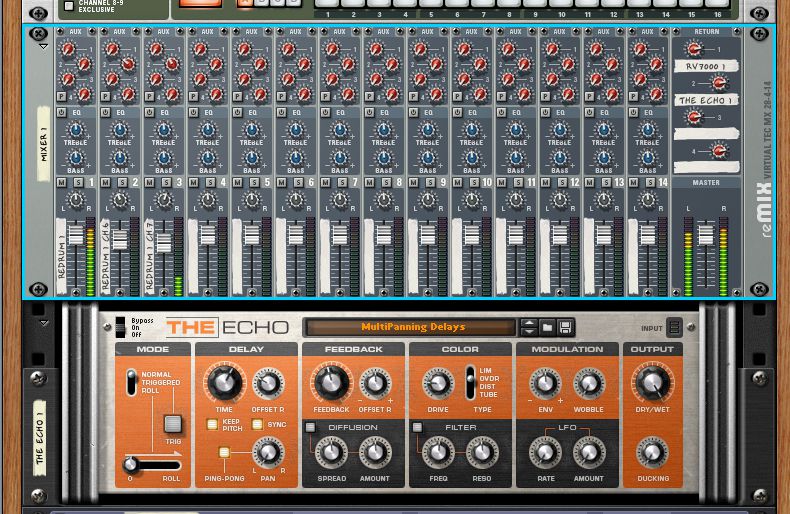
Task: Click the delay Time knob
Action: point(225,382)
